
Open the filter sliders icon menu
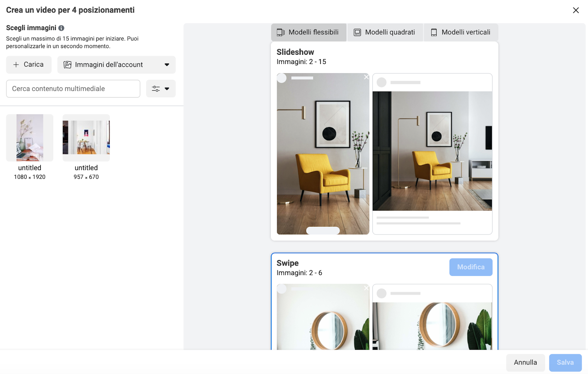pos(156,89)
